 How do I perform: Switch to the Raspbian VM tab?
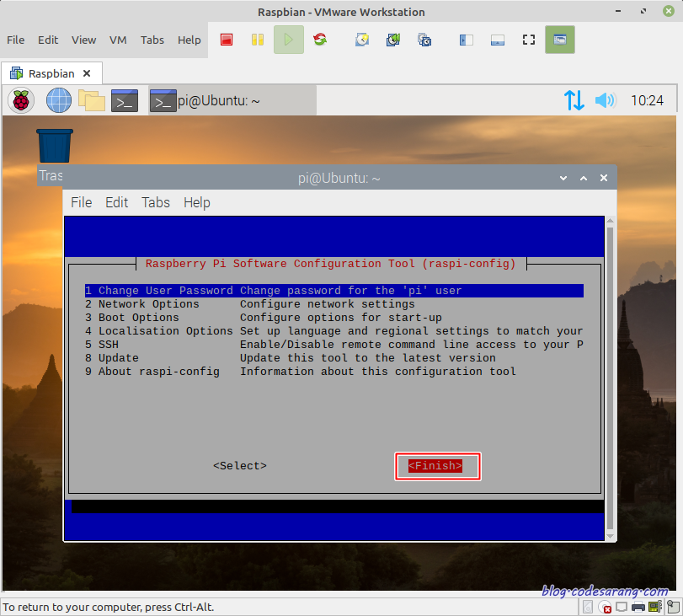(52, 73)
